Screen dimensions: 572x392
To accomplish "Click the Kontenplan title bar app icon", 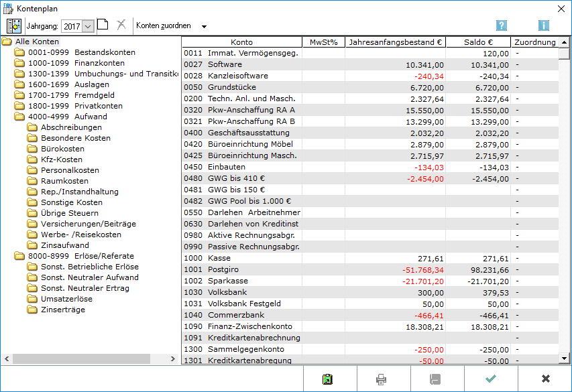I will [x=8, y=9].
